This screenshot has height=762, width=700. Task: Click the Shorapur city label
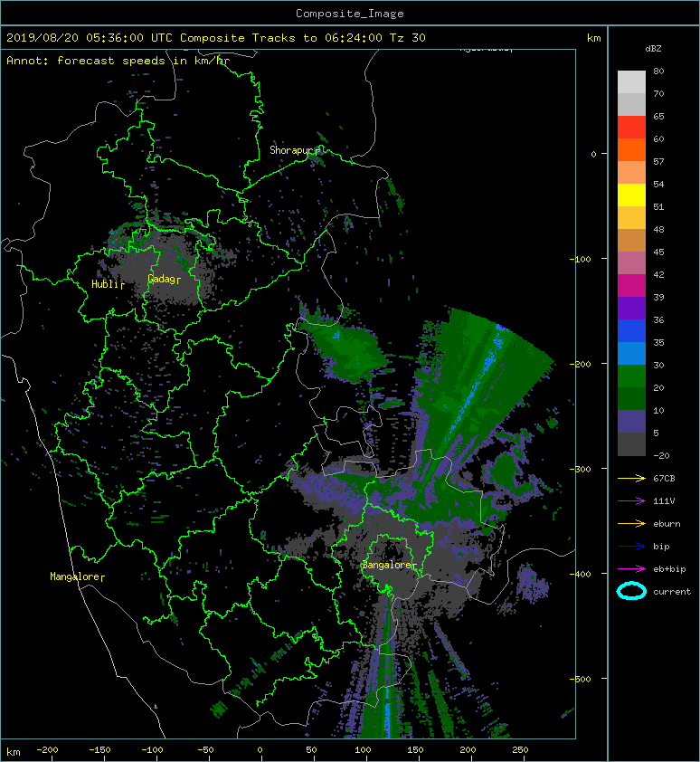(293, 150)
